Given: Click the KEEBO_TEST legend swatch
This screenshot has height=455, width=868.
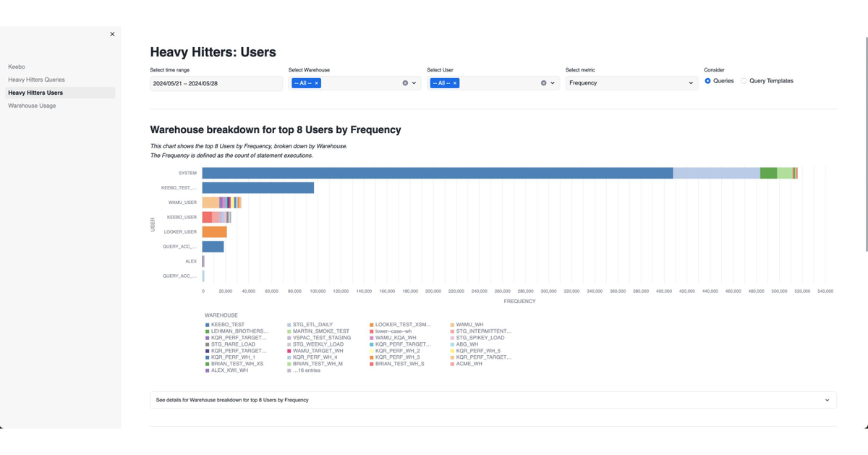Looking at the screenshot, I should coord(208,325).
